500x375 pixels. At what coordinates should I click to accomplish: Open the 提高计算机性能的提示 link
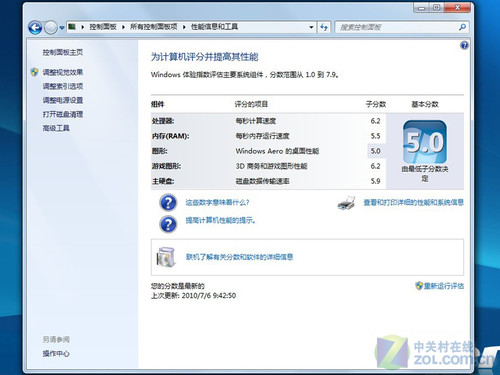pyautogui.click(x=220, y=220)
